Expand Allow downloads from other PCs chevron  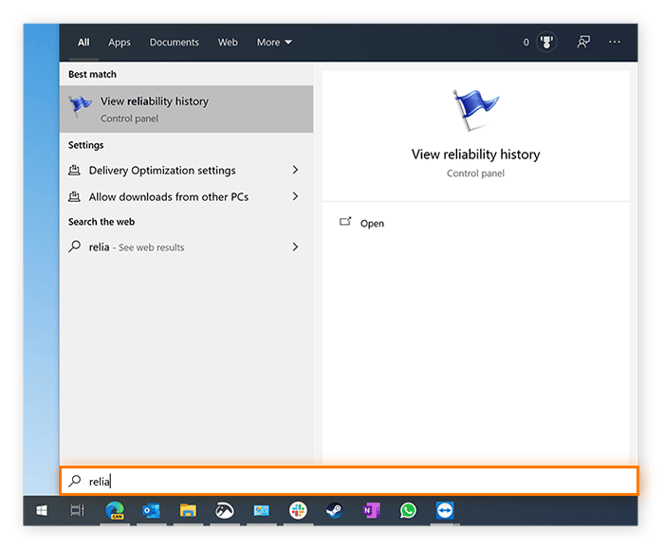point(295,196)
